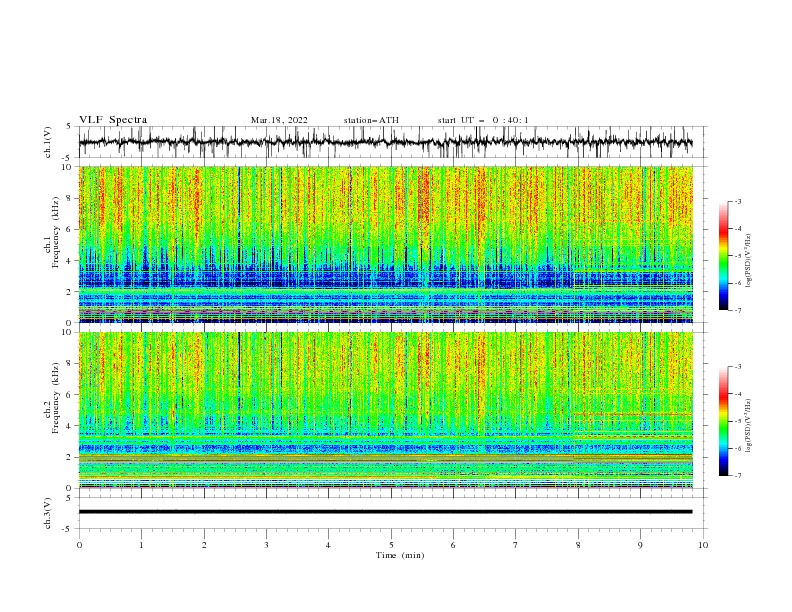Click the "5" tick on the time axis
792x612 pixels.
pyautogui.click(x=391, y=545)
